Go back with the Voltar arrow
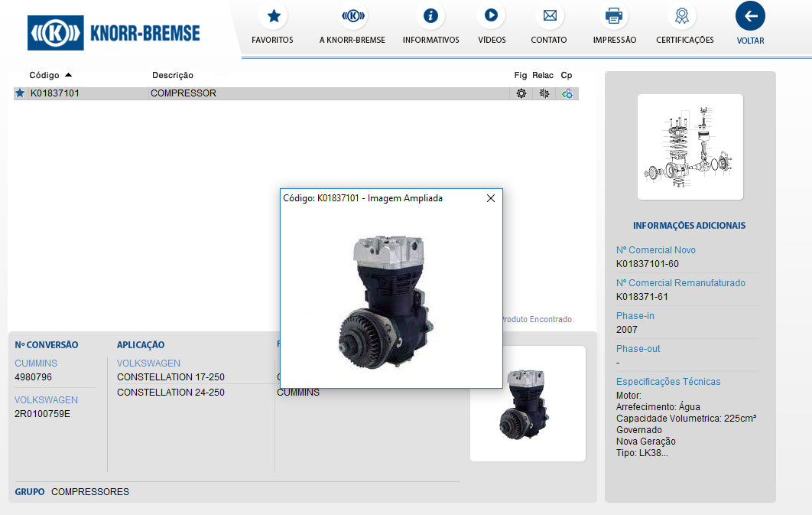This screenshot has width=812, height=515. (750, 16)
